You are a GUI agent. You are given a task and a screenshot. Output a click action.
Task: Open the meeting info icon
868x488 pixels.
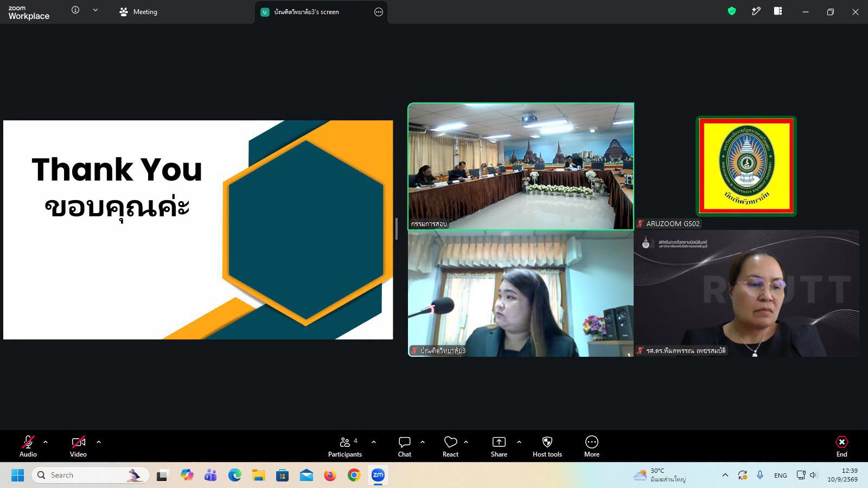(75, 10)
